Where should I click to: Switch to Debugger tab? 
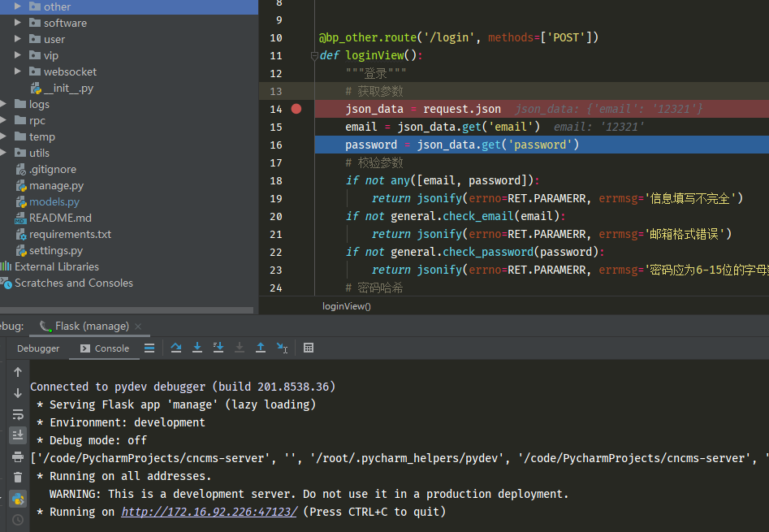[38, 348]
